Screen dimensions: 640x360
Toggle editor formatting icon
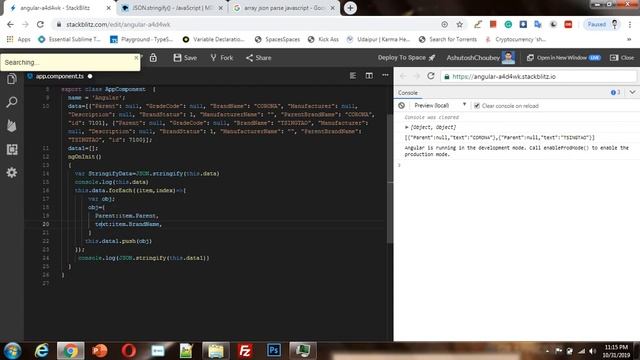coord(353,76)
